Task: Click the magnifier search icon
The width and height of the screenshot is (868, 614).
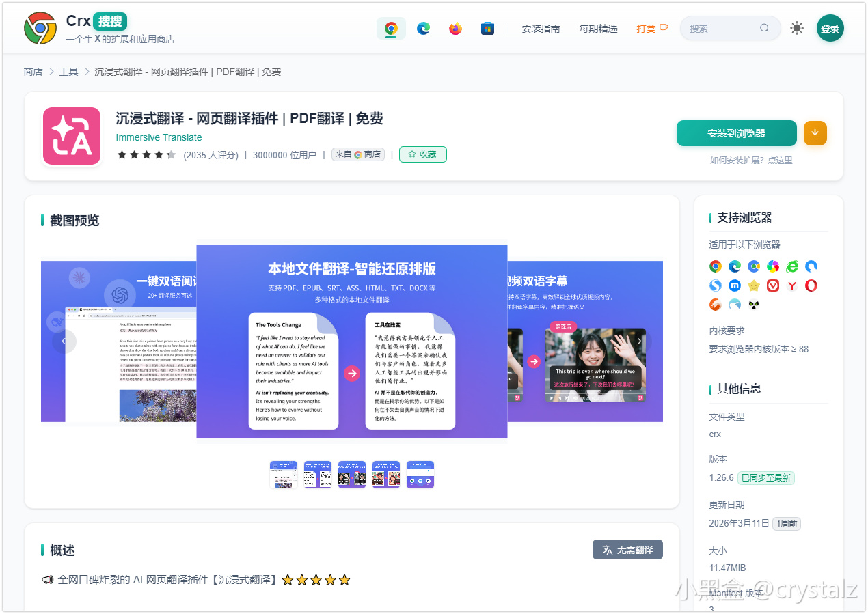Action: (764, 29)
